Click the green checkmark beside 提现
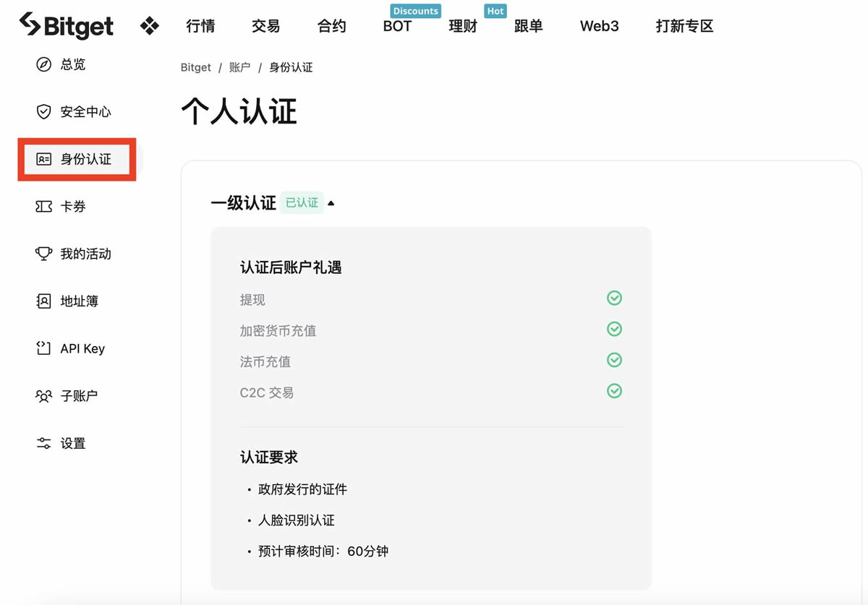Screen dimensions: 868x605 [614, 299]
